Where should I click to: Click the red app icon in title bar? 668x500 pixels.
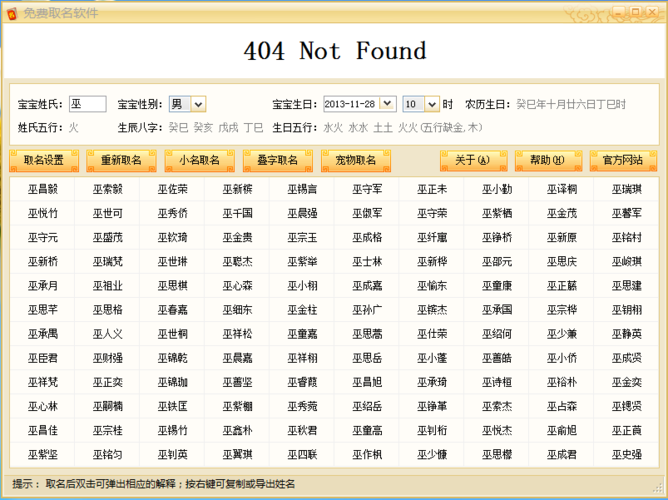12,13
